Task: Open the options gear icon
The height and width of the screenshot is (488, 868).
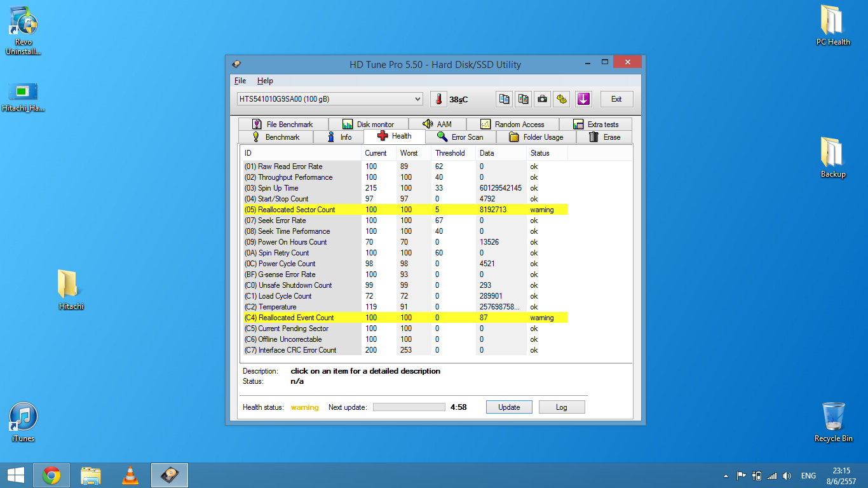Action: coord(561,99)
